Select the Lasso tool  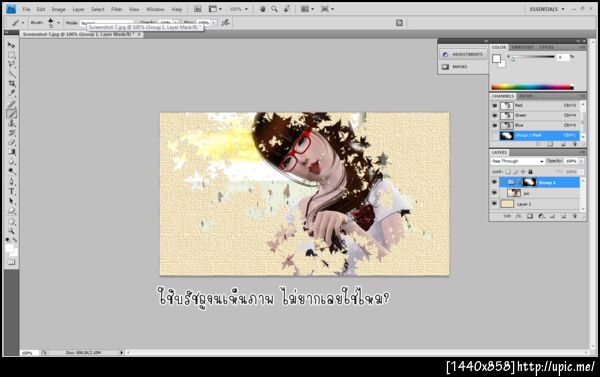click(x=11, y=64)
